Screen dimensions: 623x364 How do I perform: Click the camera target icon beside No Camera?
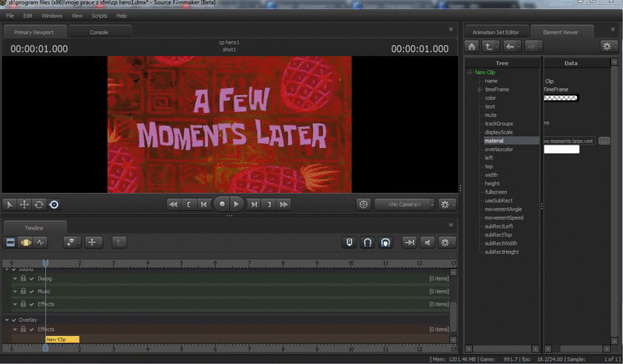(363, 205)
